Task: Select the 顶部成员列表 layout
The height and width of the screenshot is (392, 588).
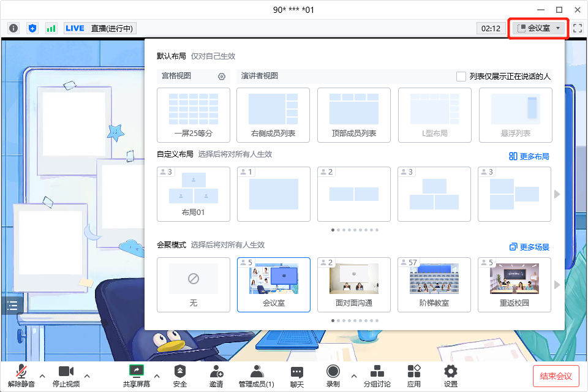Action: (354, 115)
